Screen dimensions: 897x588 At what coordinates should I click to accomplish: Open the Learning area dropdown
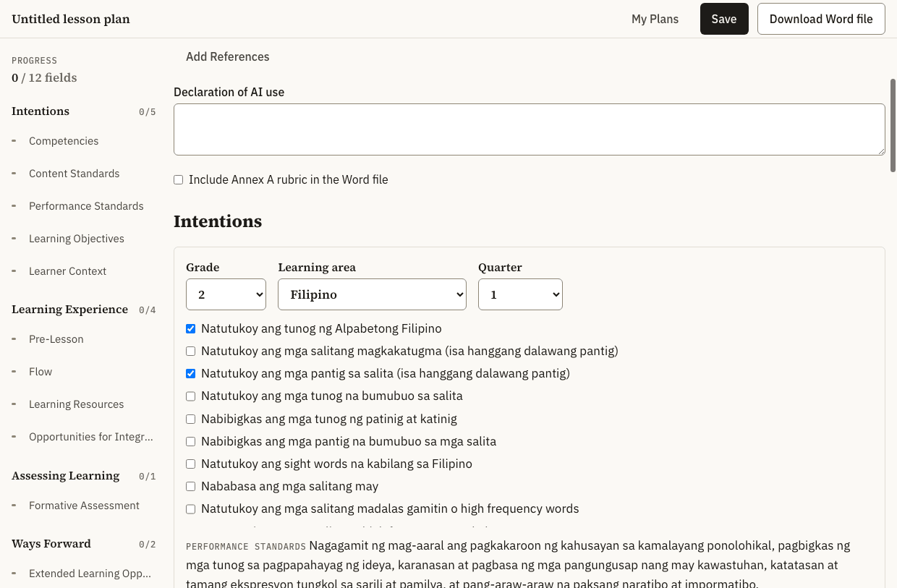pyautogui.click(x=373, y=294)
